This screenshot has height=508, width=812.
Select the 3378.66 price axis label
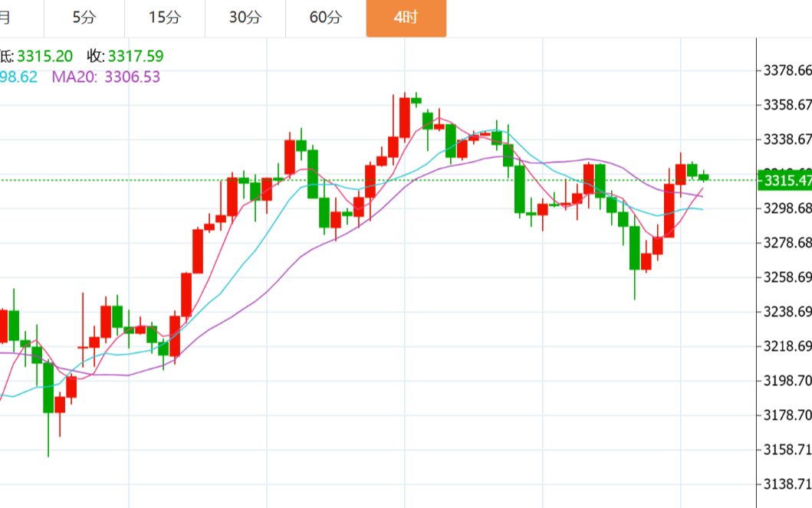click(787, 70)
